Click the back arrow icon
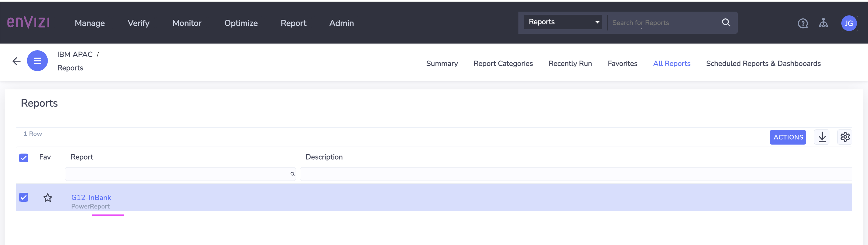 16,61
